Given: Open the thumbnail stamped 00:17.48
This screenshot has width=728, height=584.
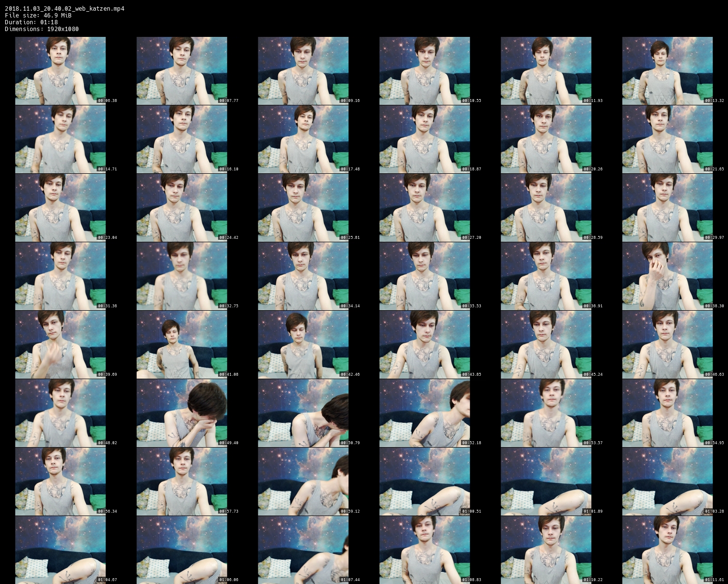Looking at the screenshot, I should tap(303, 139).
